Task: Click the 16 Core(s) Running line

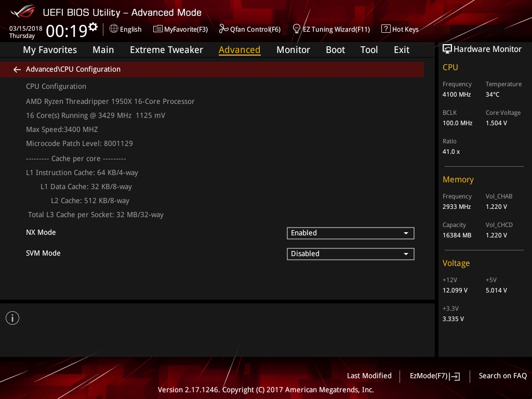Action: click(96, 115)
